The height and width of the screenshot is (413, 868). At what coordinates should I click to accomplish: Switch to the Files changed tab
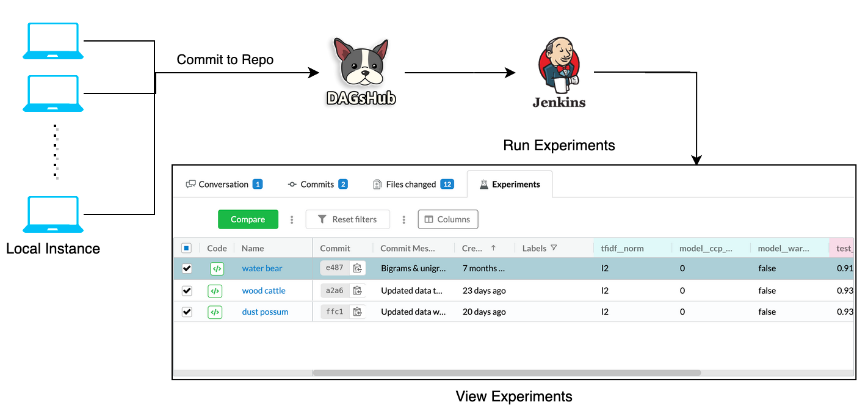click(x=413, y=184)
